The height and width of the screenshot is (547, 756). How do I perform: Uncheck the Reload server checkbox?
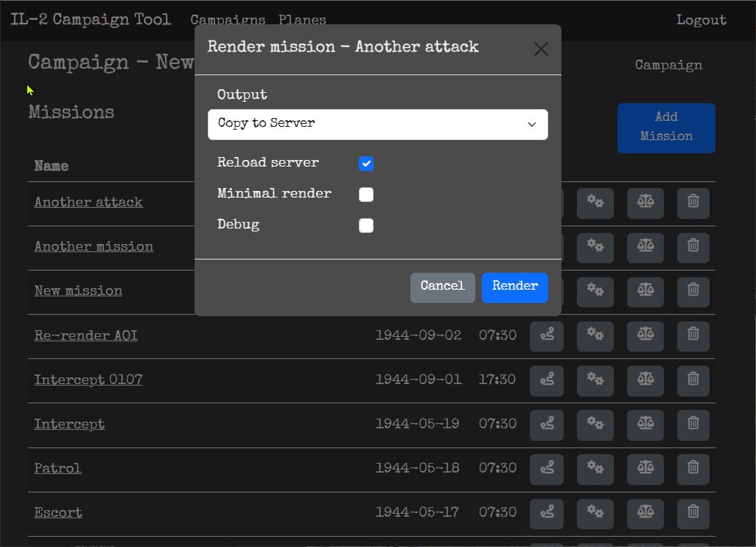click(x=366, y=164)
